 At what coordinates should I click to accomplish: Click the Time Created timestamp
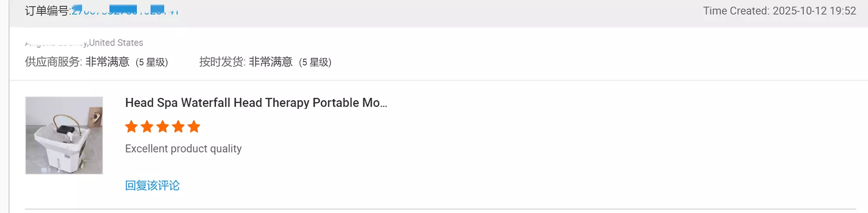(x=779, y=11)
